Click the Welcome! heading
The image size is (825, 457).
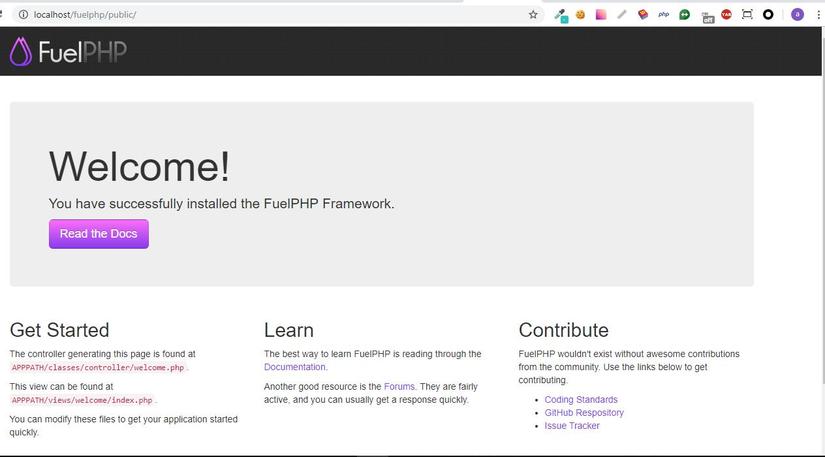point(139,166)
